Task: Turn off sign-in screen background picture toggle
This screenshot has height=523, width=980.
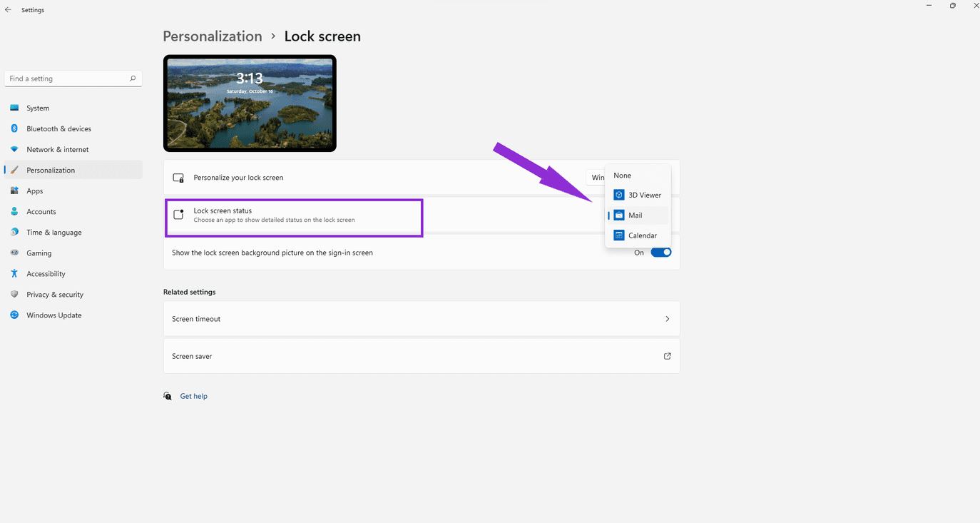Action: pos(661,253)
